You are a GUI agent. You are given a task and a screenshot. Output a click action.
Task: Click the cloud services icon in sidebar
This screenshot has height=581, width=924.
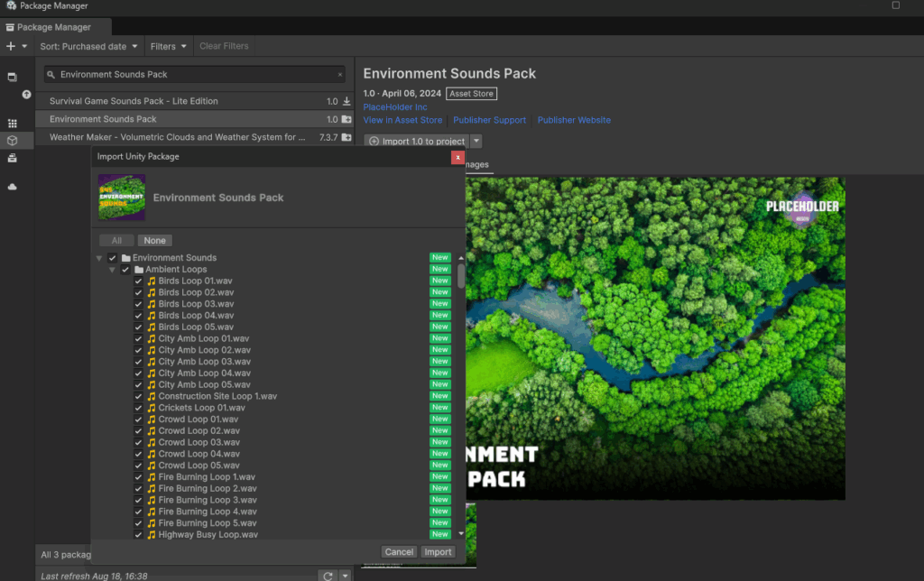point(13,187)
